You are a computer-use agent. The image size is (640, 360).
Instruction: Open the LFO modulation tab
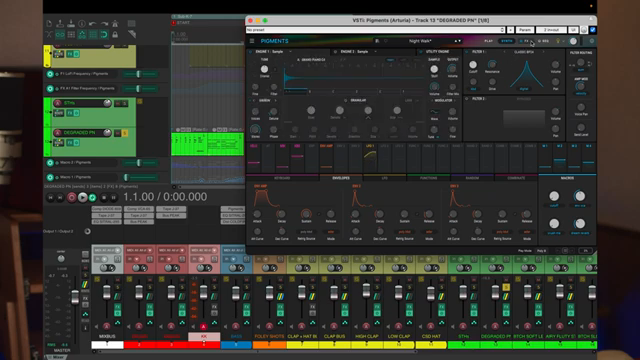pyautogui.click(x=384, y=178)
